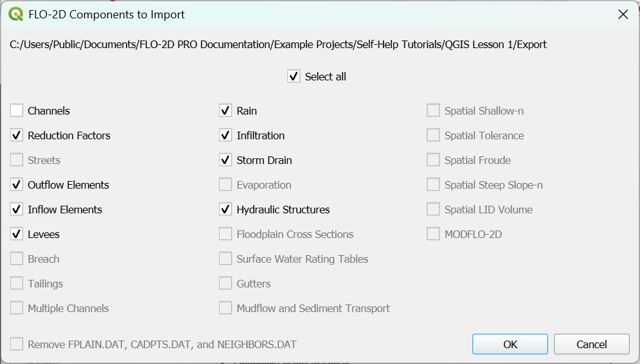Viewport: 640px width, 364px height.
Task: Click the QGIS logo icon in title bar
Action: (x=16, y=14)
